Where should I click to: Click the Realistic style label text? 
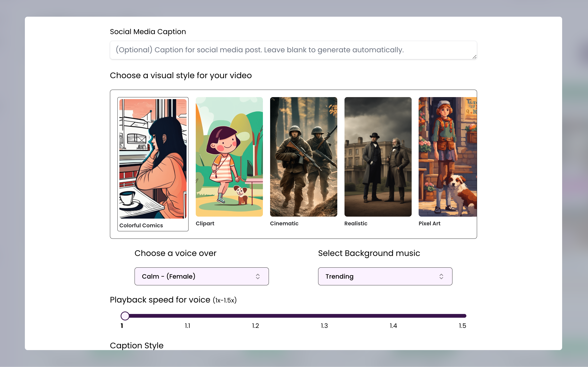point(356,223)
